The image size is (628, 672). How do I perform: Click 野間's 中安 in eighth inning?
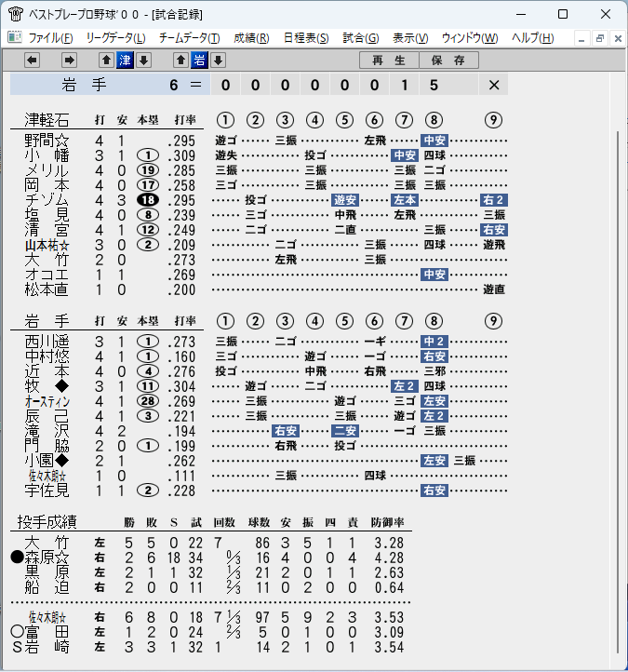434,141
